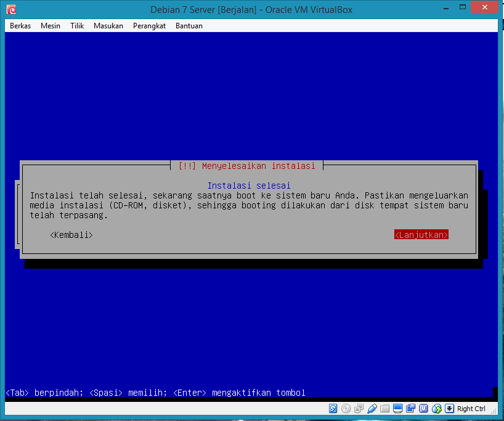The height and width of the screenshot is (421, 504).
Task: Close the Debian 7 Server window
Action: point(485,7)
